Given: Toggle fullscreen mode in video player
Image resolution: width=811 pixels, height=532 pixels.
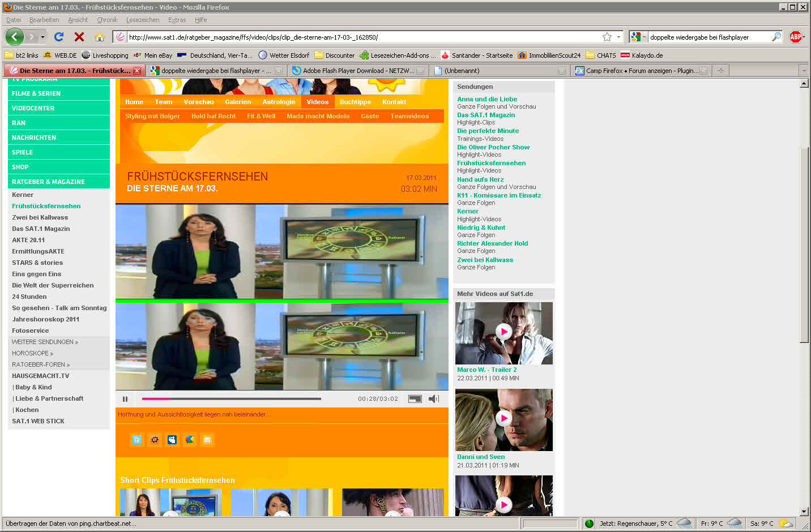Looking at the screenshot, I should 415,399.
